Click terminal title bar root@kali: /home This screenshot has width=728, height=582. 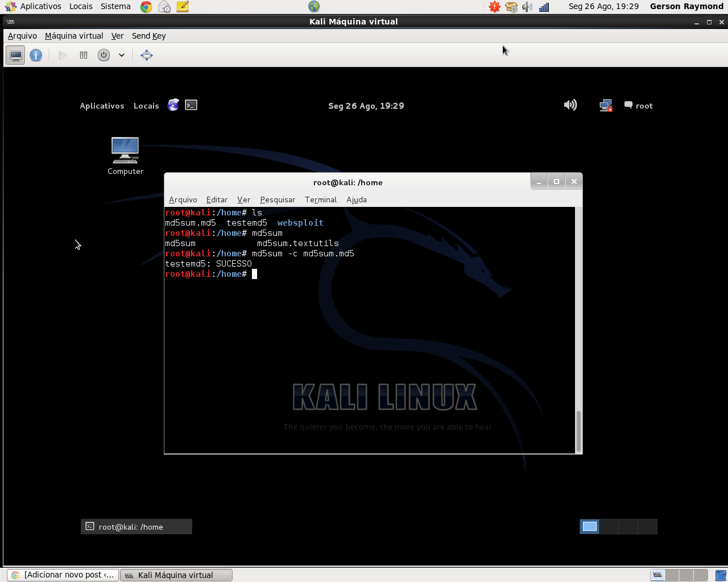(x=348, y=182)
